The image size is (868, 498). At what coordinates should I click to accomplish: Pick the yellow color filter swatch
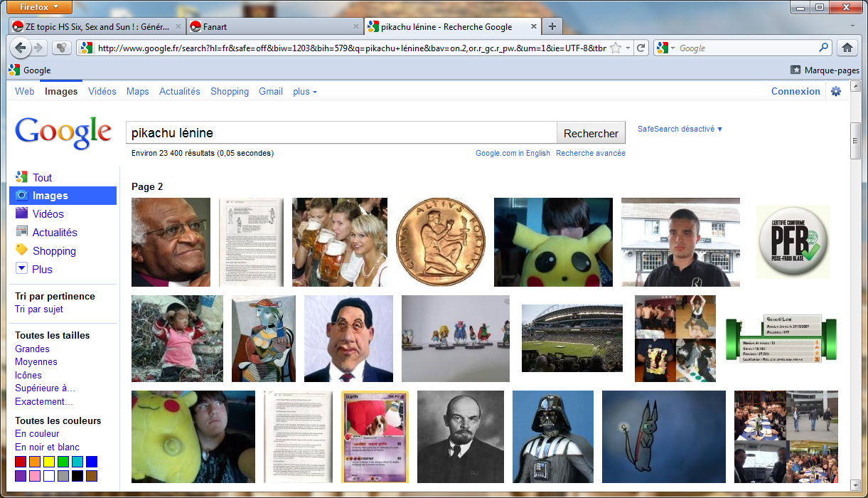pos(49,462)
